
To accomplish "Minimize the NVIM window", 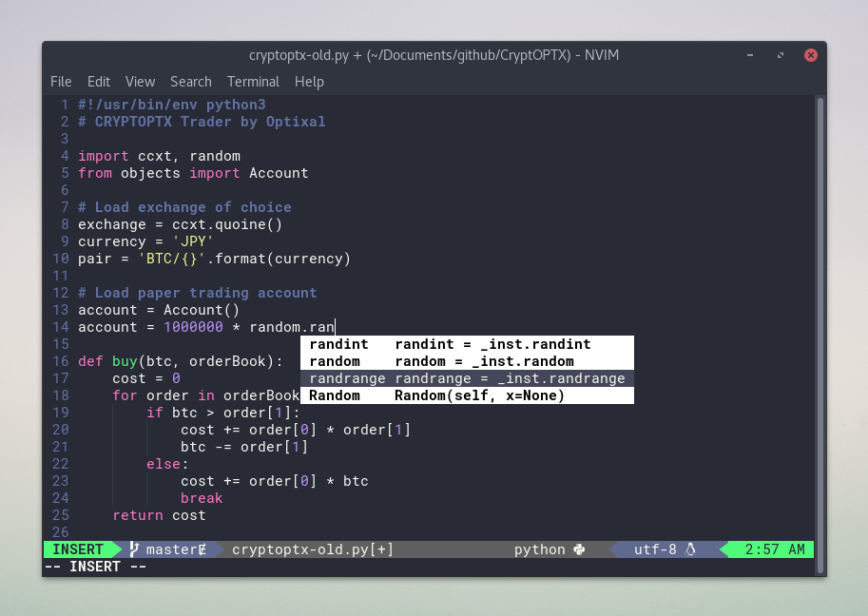I will coord(750,55).
